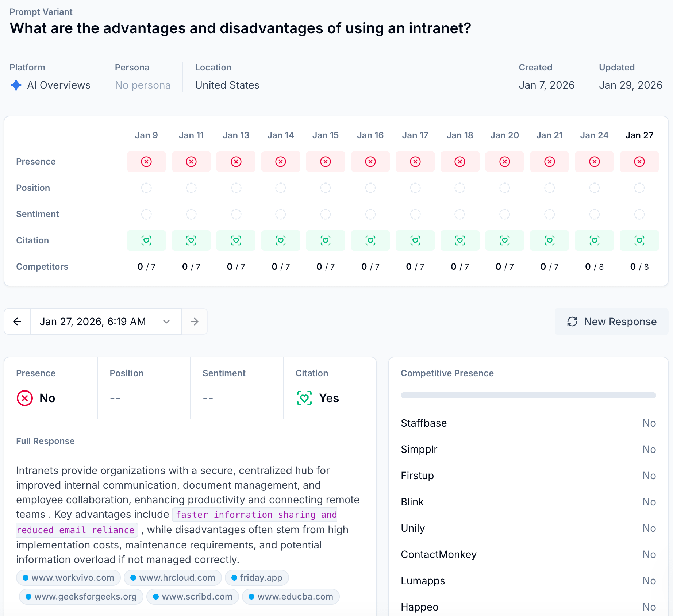Open the friday.app source link
Screen dimensions: 673x616
point(257,578)
